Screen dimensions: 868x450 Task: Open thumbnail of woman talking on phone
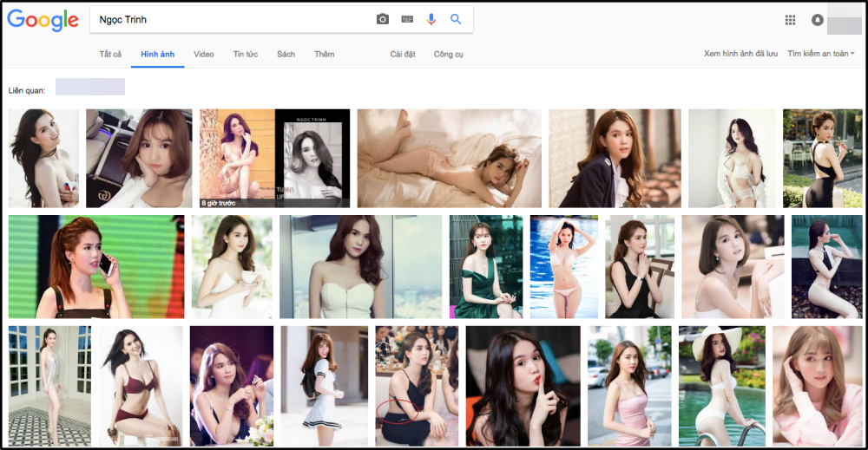(96, 266)
